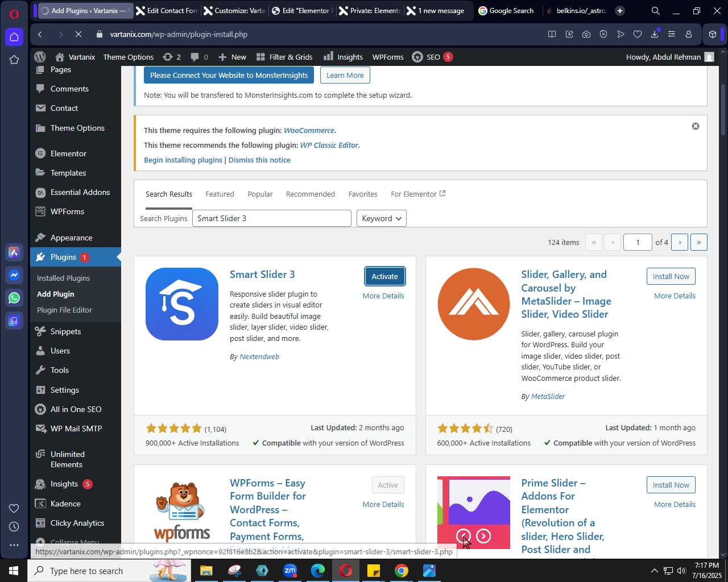Install the Prime Slider plugin
The image size is (728, 582).
click(671, 485)
